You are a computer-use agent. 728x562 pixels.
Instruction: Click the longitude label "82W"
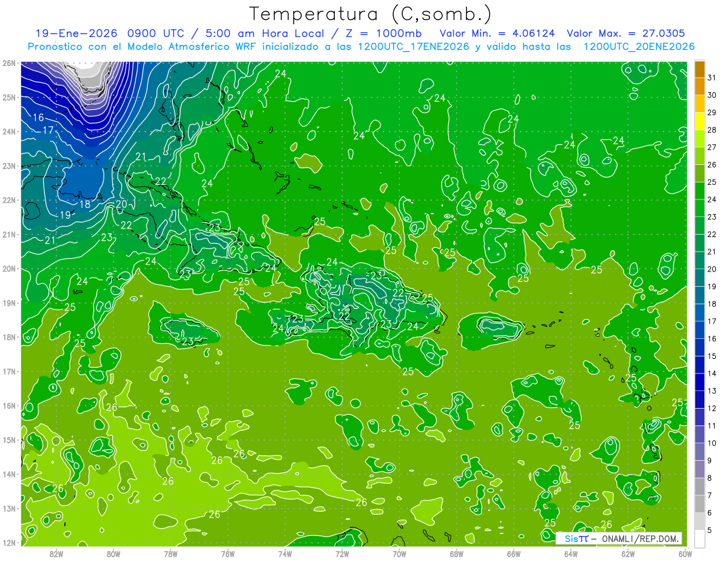(x=56, y=554)
